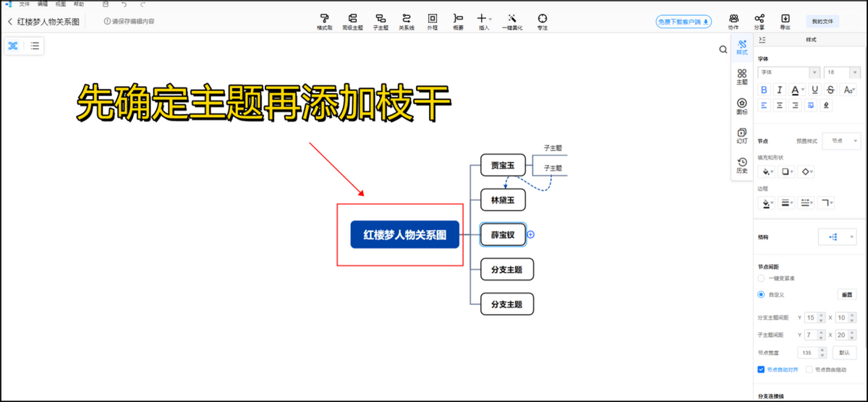Select the 林黛玉 node on canvas
Screen dimensions: 868x402
tap(507, 200)
